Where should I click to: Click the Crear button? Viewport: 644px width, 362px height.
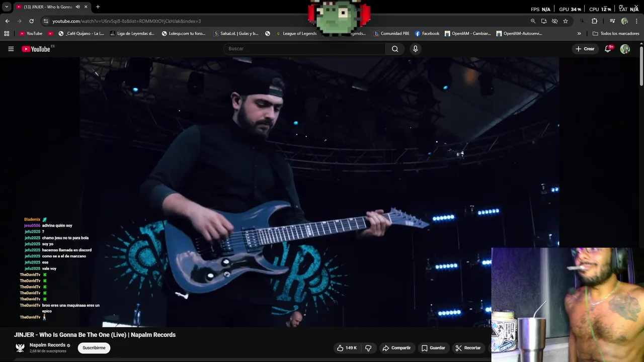(585, 49)
